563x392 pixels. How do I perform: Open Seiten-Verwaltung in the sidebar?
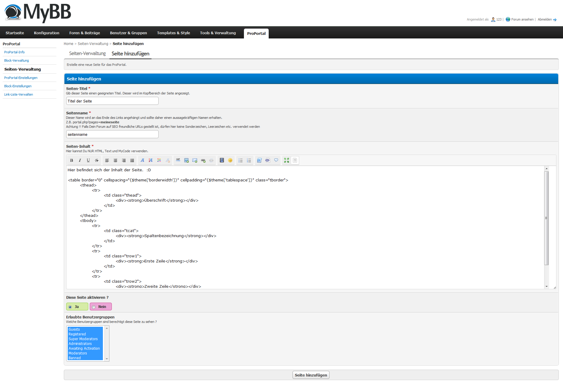[23, 69]
